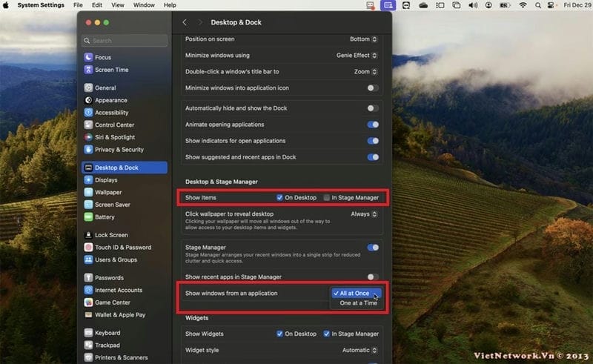Open Screen Time from sidebar
The image size is (593, 364).
(x=111, y=70)
